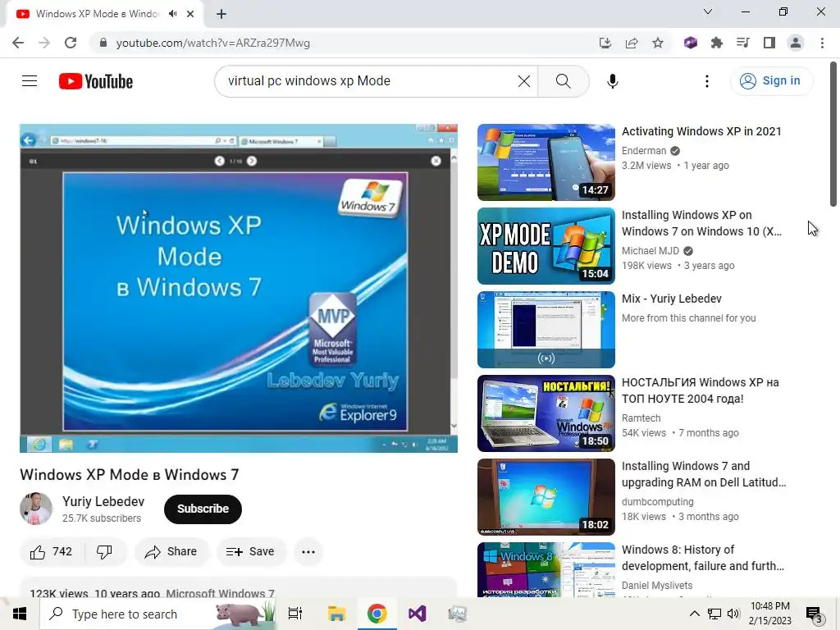The image size is (840, 630).
Task: Open dumbcomputing channel link
Action: coord(657,501)
